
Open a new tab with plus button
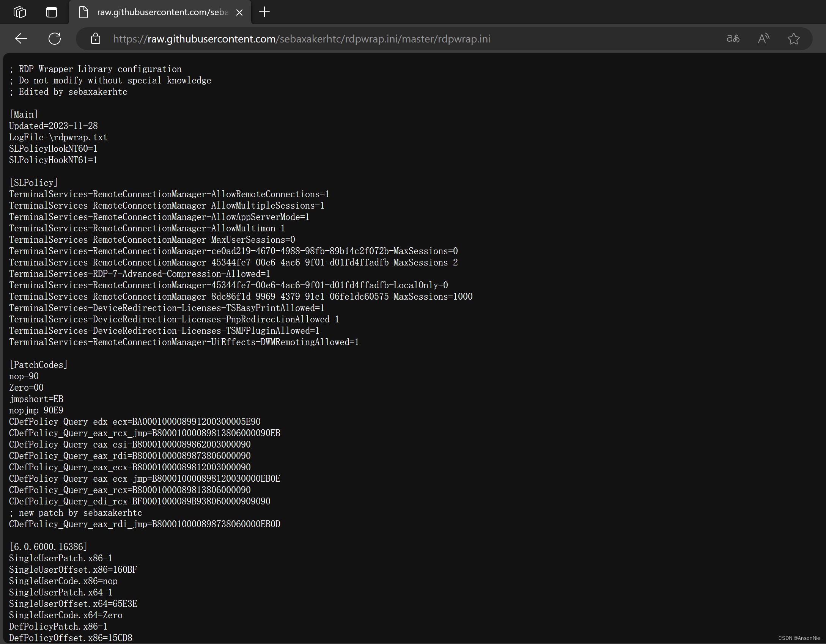[x=264, y=12]
